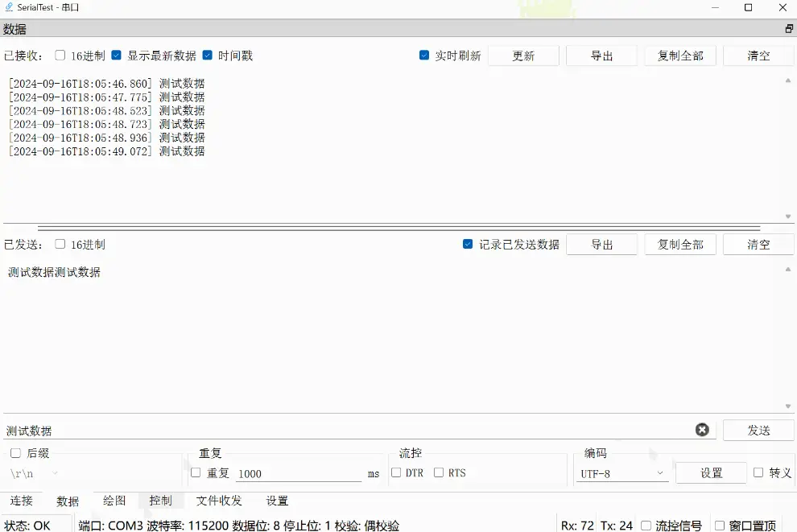This screenshot has height=532, width=797.
Task: Click the 状态: OK status text
Action: point(27,526)
